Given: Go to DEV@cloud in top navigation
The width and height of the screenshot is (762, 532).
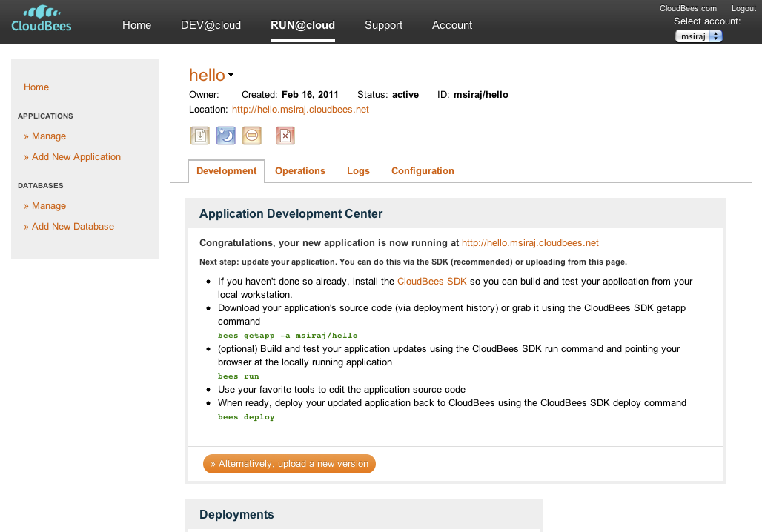Looking at the screenshot, I should point(211,25).
